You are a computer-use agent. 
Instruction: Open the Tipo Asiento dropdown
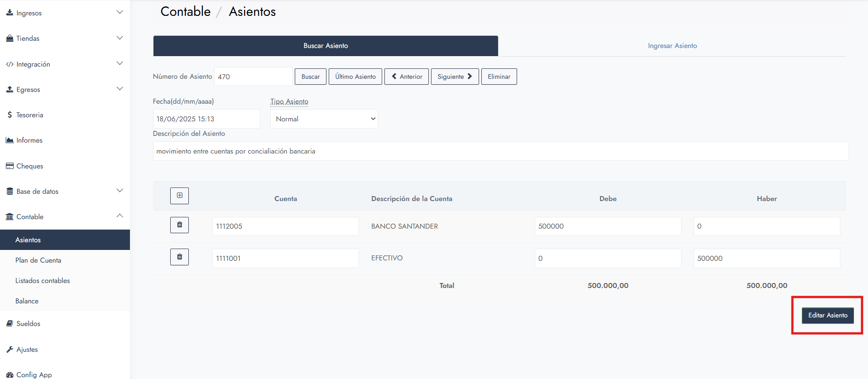(324, 119)
